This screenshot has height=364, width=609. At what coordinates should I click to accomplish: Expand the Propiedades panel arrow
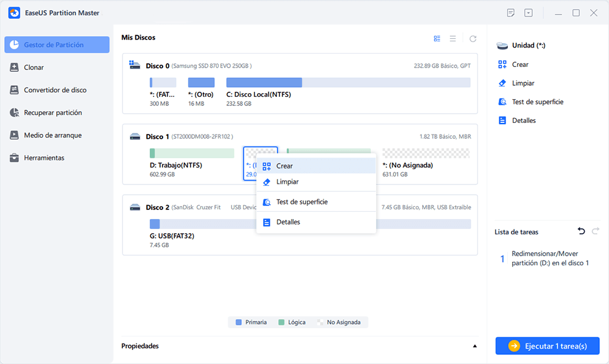[x=474, y=346]
